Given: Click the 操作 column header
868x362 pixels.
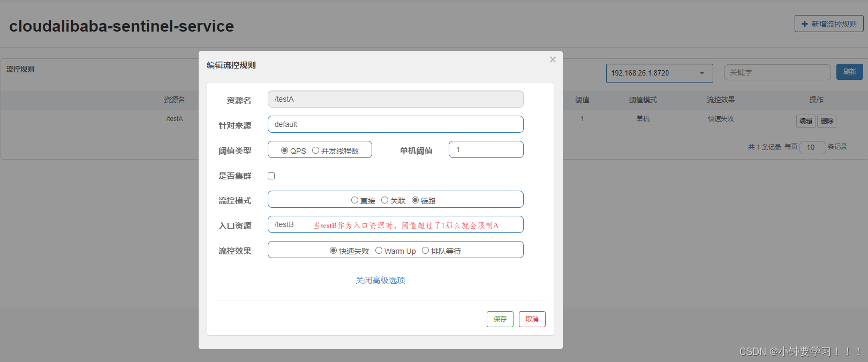Looking at the screenshot, I should coord(817,100).
